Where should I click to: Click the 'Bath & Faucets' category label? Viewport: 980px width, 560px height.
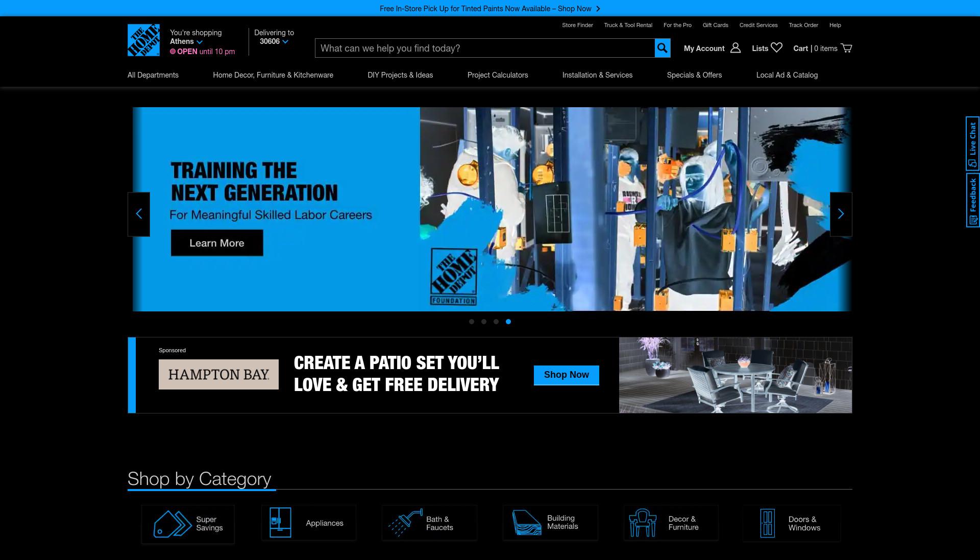pos(439,523)
